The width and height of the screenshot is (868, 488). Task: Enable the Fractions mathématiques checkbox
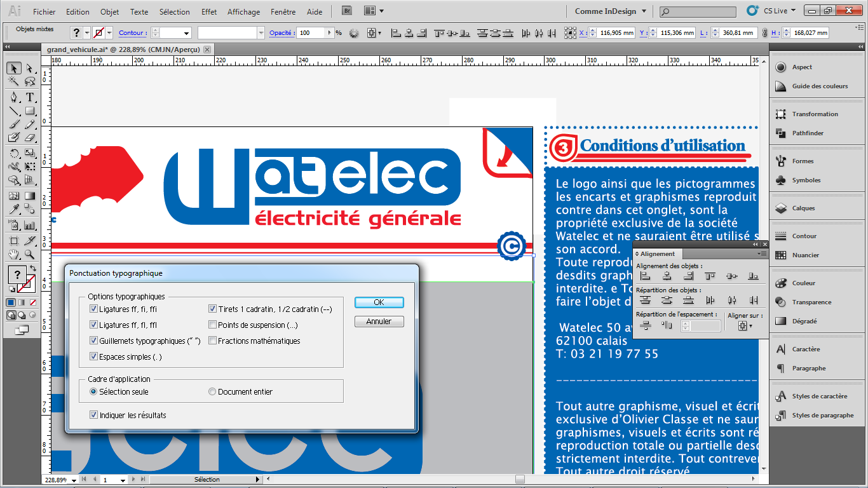[213, 341]
